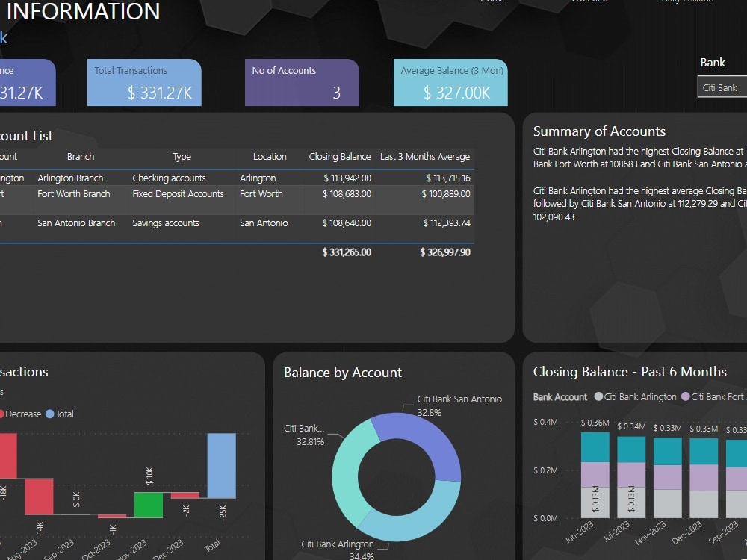Click the Savings accounts type cell
This screenshot has width=747, height=560.
[x=165, y=223]
